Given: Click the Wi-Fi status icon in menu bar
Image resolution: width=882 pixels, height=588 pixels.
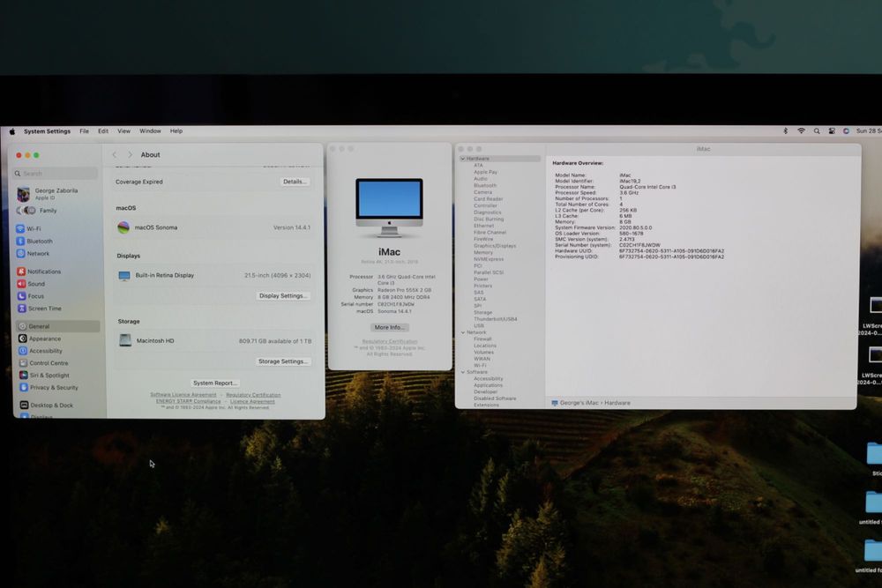Looking at the screenshot, I should click(x=801, y=131).
